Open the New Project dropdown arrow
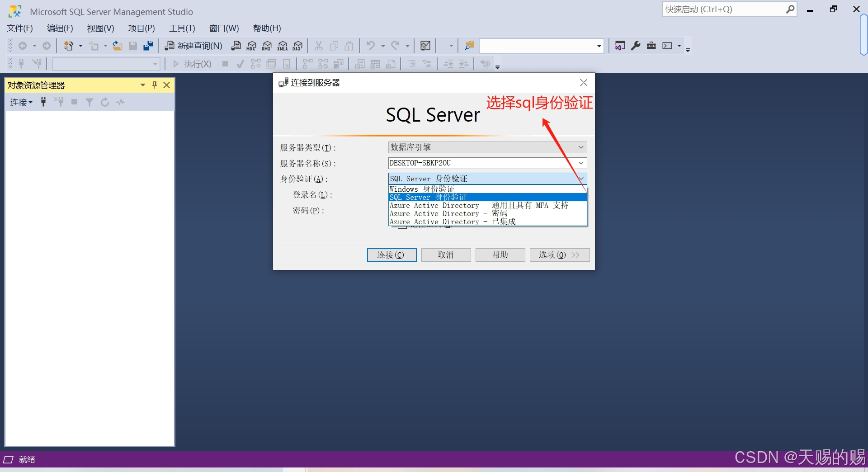Viewport: 868px width, 472px height. pos(80,46)
